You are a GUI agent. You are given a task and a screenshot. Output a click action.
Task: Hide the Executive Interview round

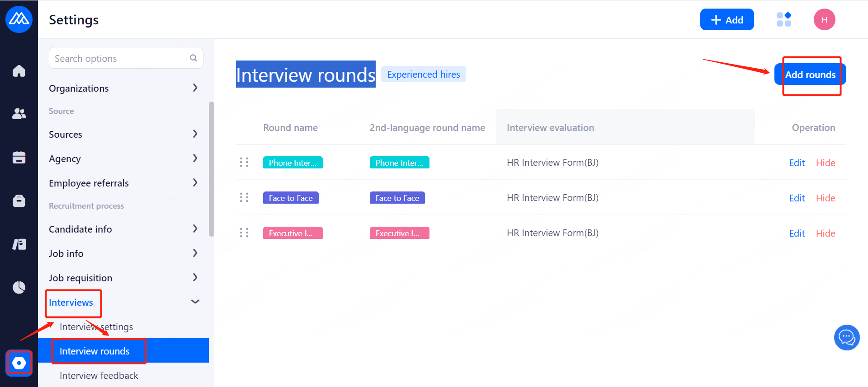point(825,233)
